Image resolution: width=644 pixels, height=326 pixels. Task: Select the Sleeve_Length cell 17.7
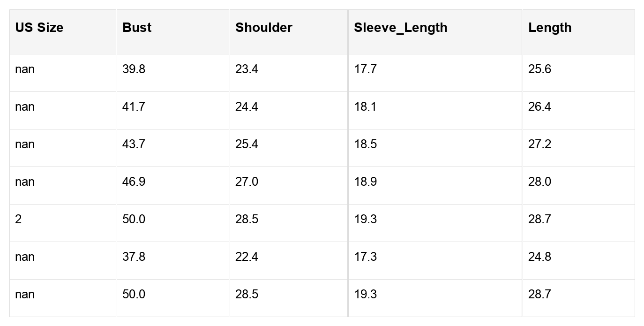(365, 69)
